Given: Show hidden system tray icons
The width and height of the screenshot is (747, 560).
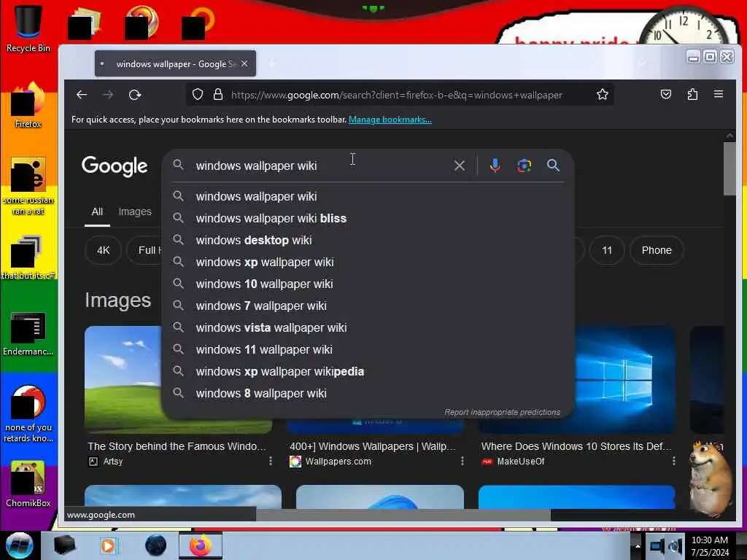Looking at the screenshot, I should pyautogui.click(x=637, y=545).
